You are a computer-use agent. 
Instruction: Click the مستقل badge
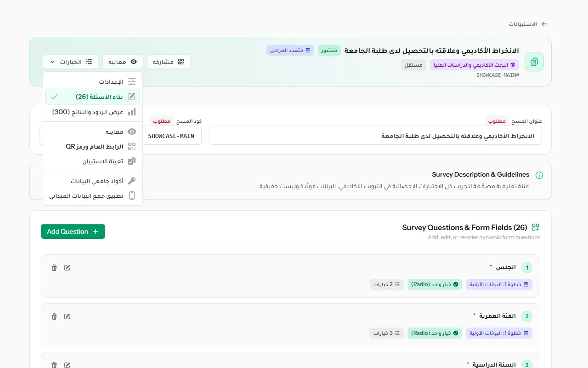click(x=413, y=65)
